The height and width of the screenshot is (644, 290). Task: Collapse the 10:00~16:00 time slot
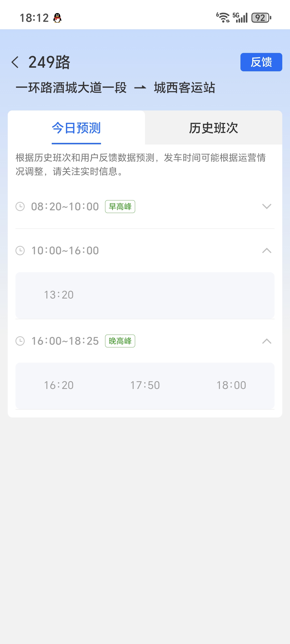267,250
